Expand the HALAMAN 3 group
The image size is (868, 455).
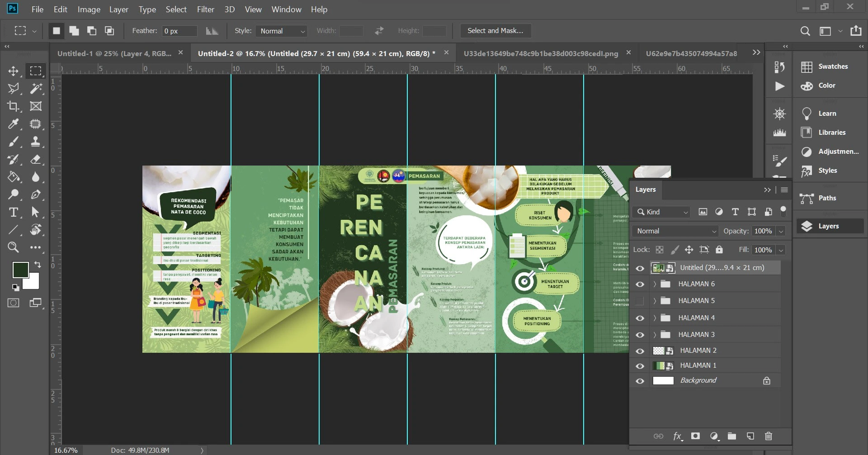point(654,335)
